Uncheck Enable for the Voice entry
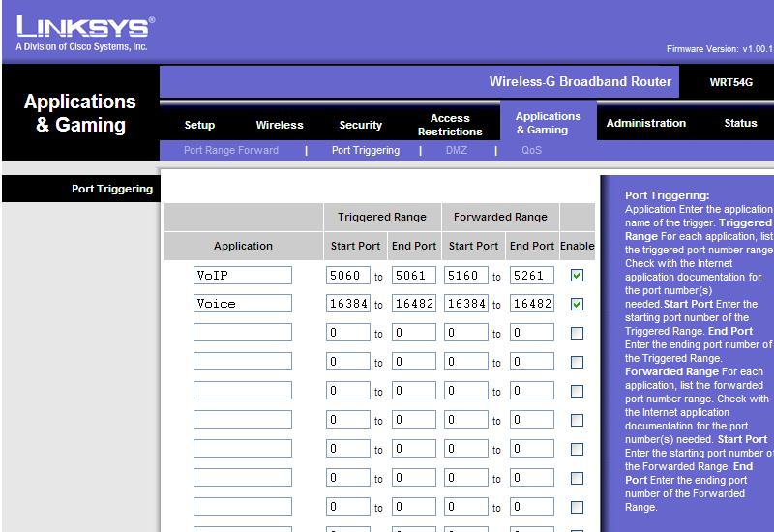 (577, 304)
